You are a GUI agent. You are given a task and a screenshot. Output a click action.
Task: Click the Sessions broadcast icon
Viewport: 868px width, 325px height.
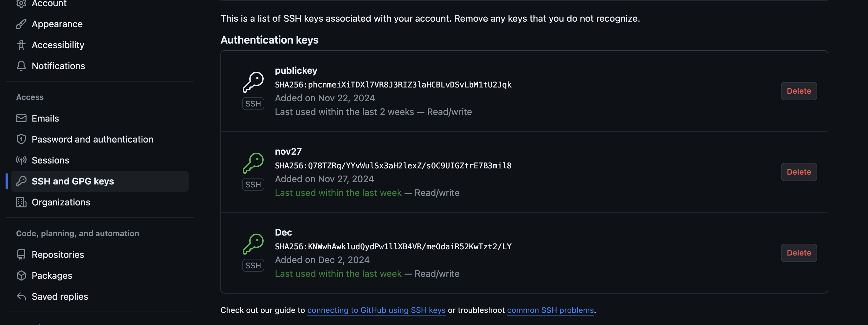pyautogui.click(x=21, y=160)
